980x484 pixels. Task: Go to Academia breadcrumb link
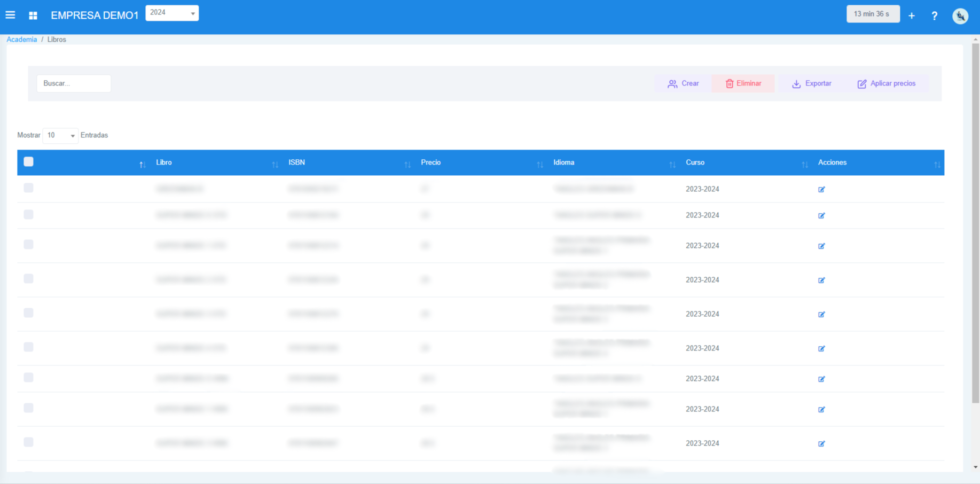point(22,40)
